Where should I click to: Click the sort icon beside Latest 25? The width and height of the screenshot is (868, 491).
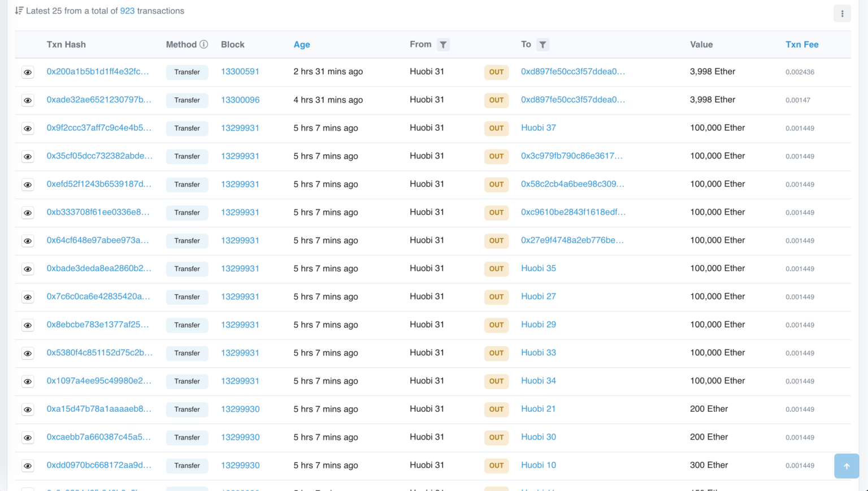(x=19, y=11)
